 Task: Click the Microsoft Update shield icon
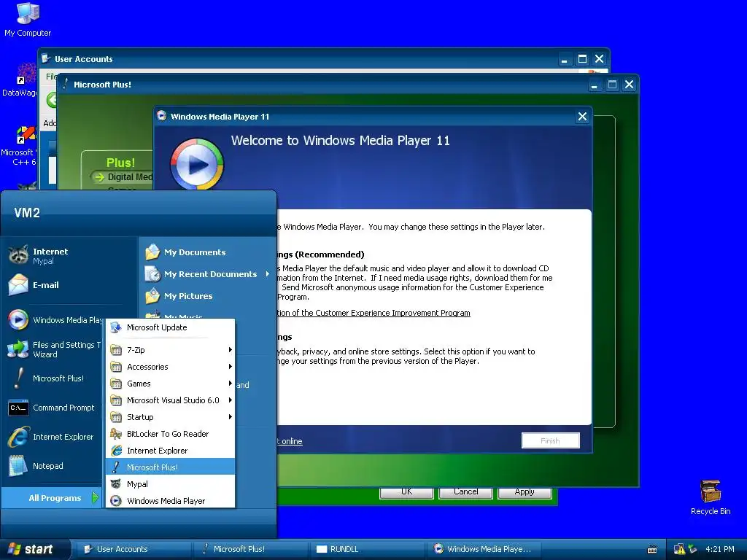[x=116, y=327]
